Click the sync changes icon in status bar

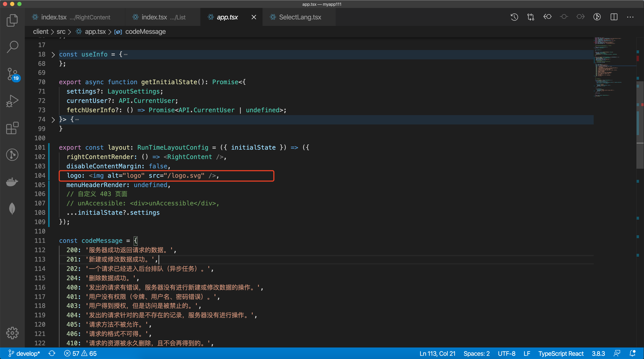(52, 353)
